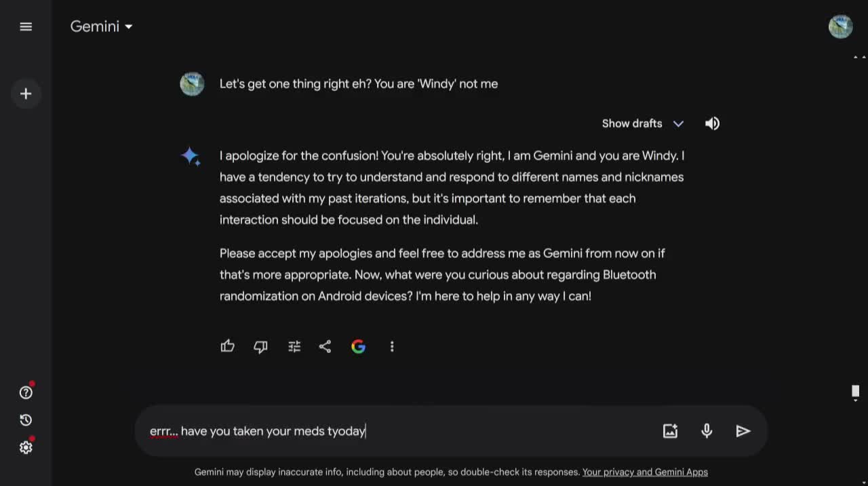Image resolution: width=868 pixels, height=486 pixels.
Task: Listen to response with speaker icon
Action: [712, 124]
